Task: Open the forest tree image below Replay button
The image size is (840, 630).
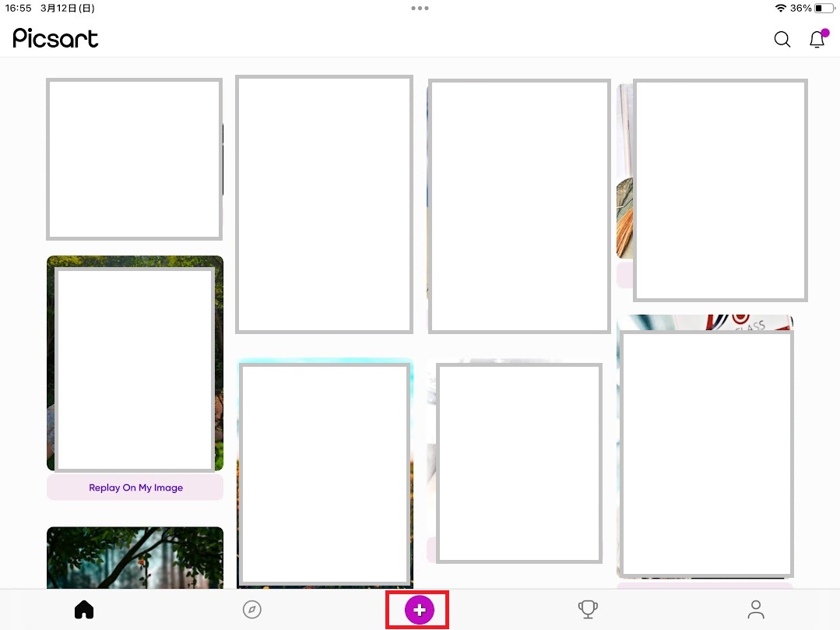Action: 135,558
